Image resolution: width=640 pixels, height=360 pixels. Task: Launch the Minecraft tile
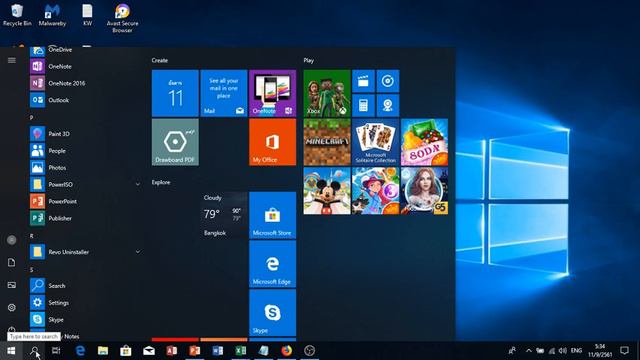click(x=327, y=142)
